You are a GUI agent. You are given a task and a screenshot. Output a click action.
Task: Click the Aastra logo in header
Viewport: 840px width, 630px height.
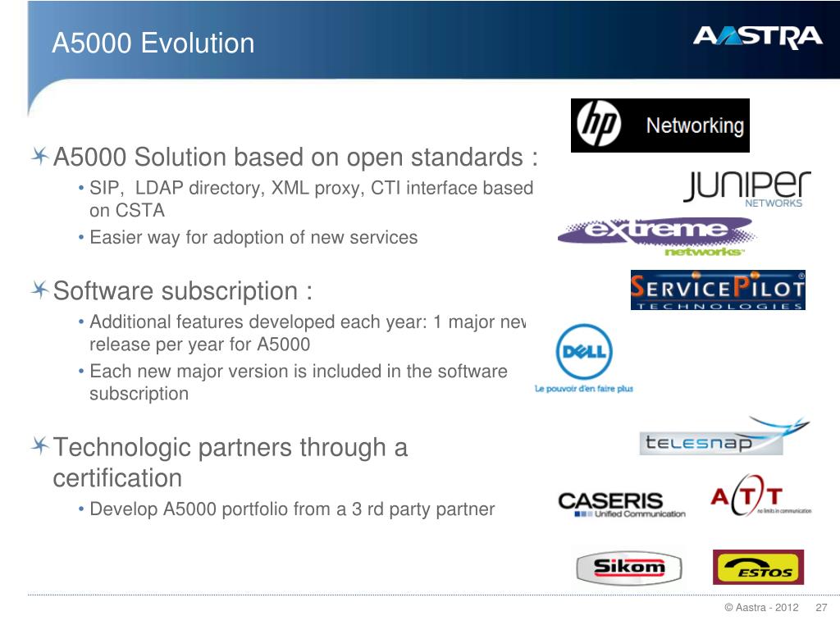[x=757, y=36]
